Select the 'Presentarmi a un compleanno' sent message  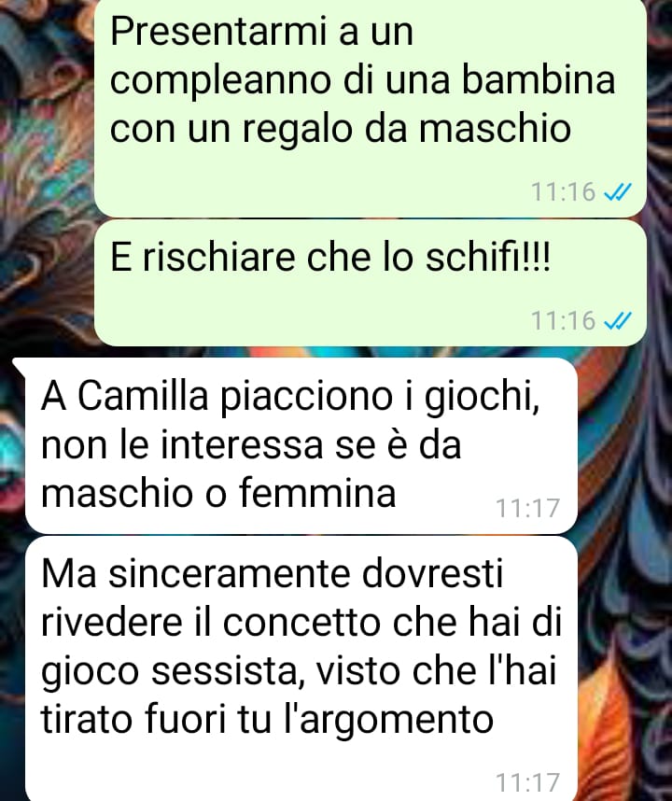[371, 107]
